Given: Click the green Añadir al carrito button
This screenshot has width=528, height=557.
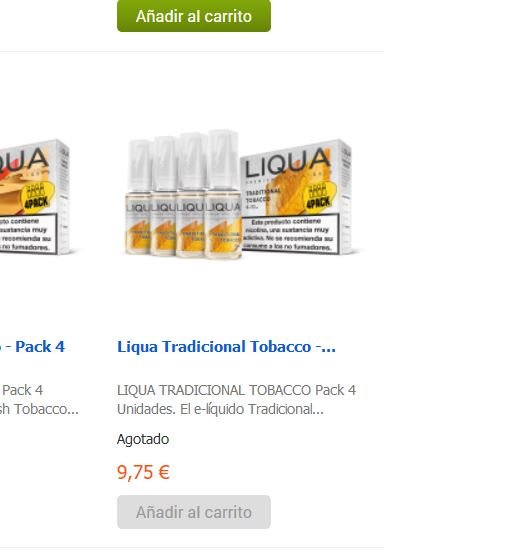Looking at the screenshot, I should tap(194, 16).
